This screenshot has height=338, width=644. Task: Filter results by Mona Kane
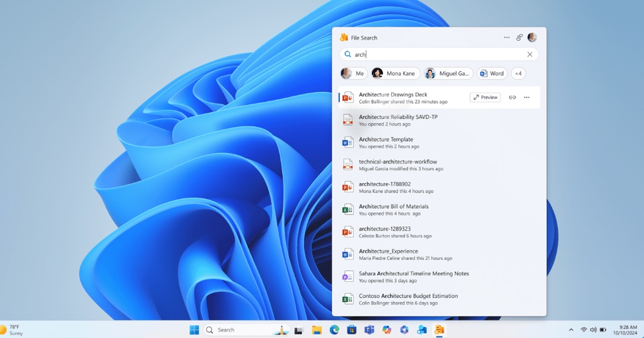click(x=395, y=74)
